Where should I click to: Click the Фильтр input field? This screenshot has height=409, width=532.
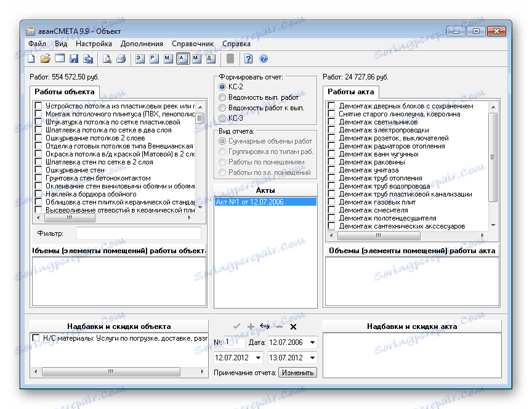tap(139, 233)
